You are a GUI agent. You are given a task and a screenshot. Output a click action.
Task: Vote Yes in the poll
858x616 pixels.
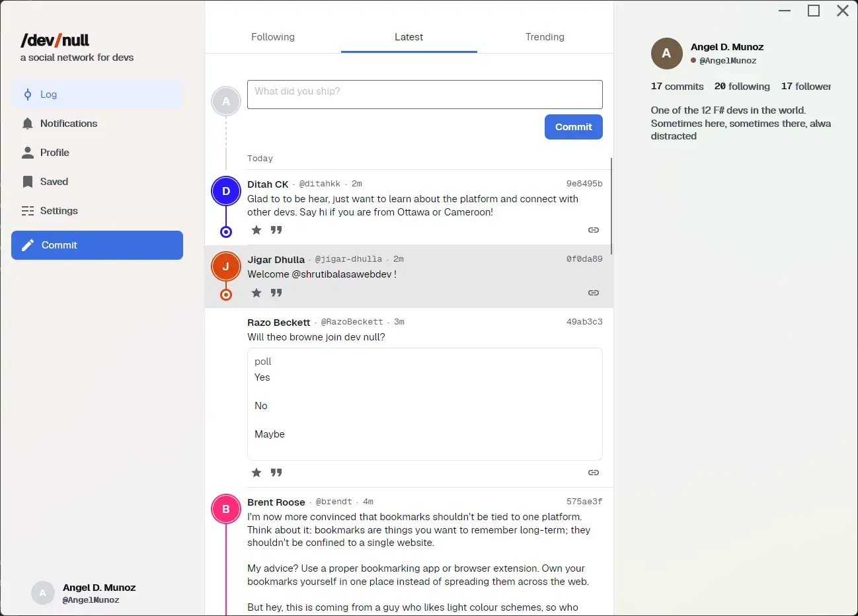click(x=262, y=377)
